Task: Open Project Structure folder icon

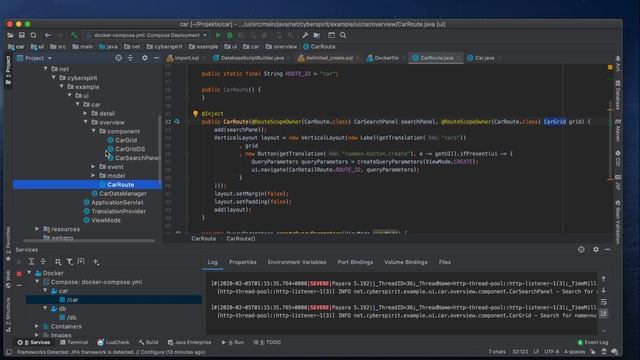Action: coord(317,36)
